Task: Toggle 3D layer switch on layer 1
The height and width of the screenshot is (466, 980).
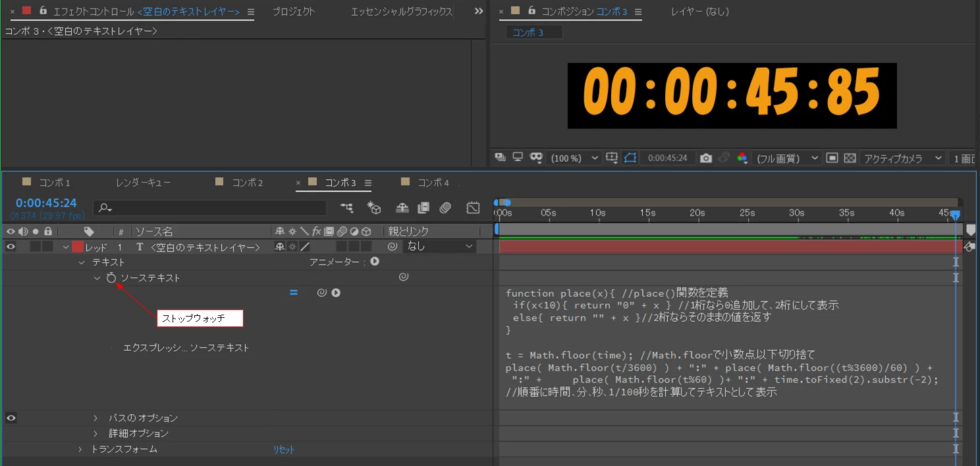Action: (x=366, y=247)
